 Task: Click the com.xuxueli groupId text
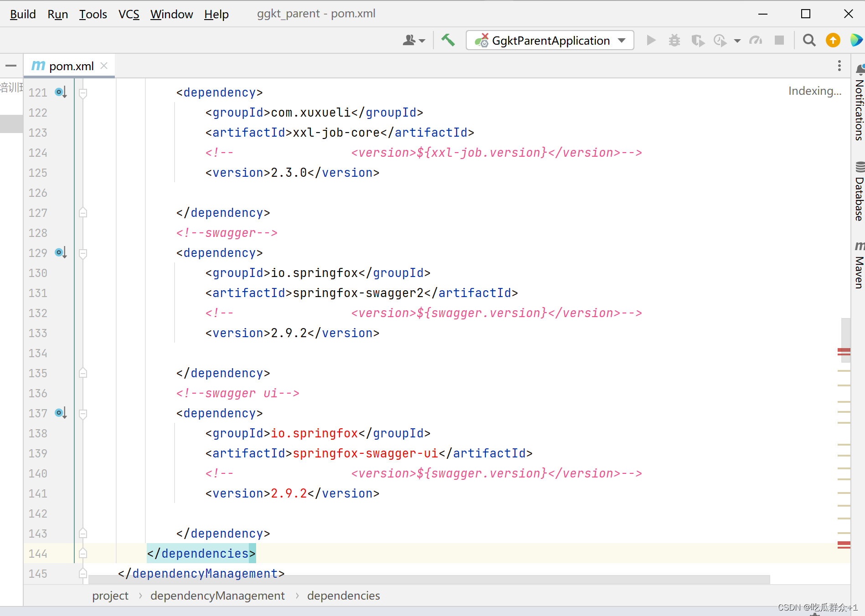pos(311,113)
